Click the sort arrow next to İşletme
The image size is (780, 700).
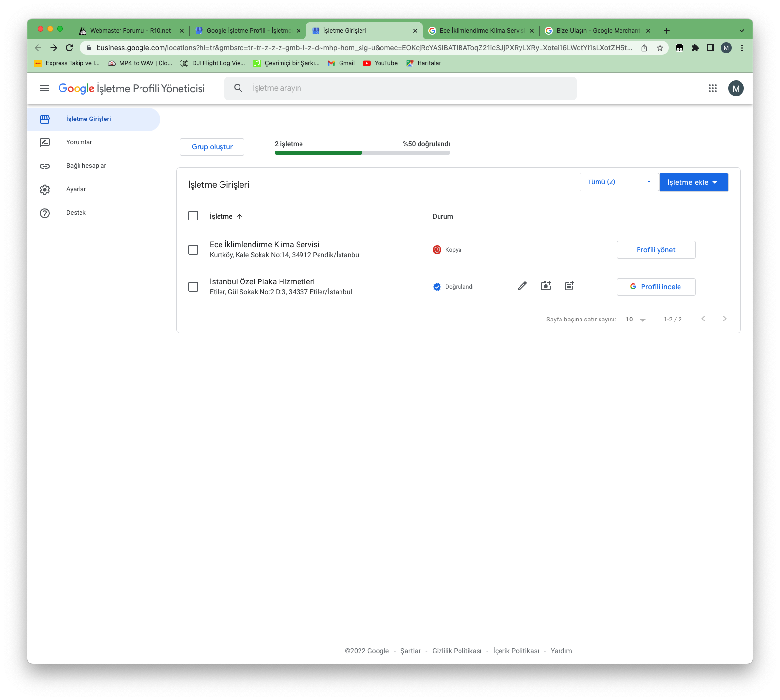pyautogui.click(x=240, y=216)
